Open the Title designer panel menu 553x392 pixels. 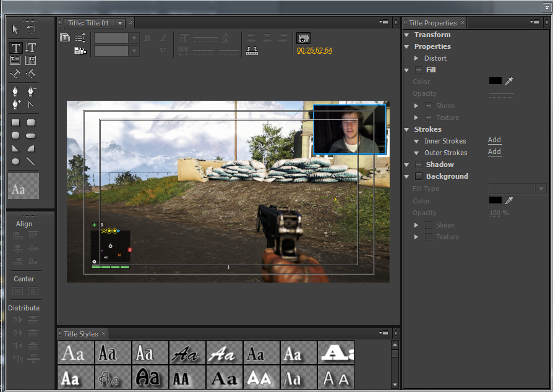[x=384, y=22]
